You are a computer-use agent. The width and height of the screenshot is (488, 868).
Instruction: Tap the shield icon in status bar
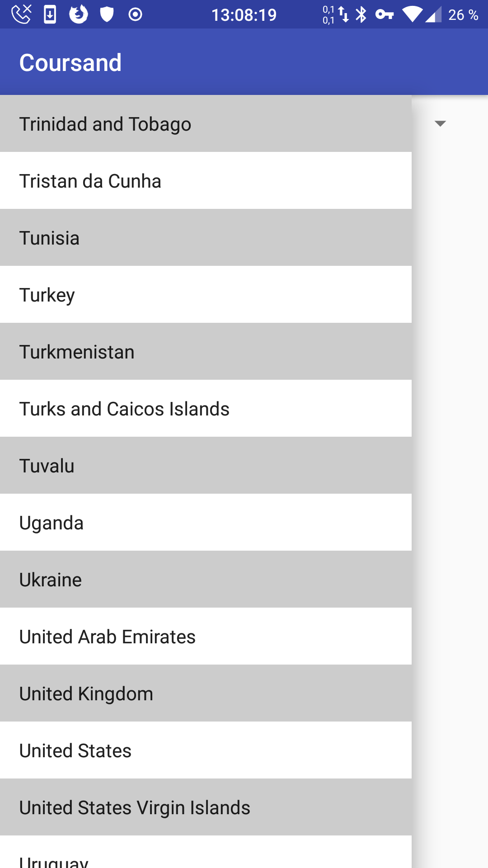(x=107, y=14)
